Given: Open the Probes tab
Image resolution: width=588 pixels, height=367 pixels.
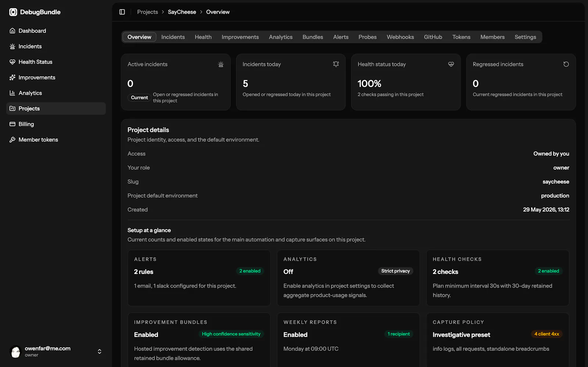Looking at the screenshot, I should 367,37.
